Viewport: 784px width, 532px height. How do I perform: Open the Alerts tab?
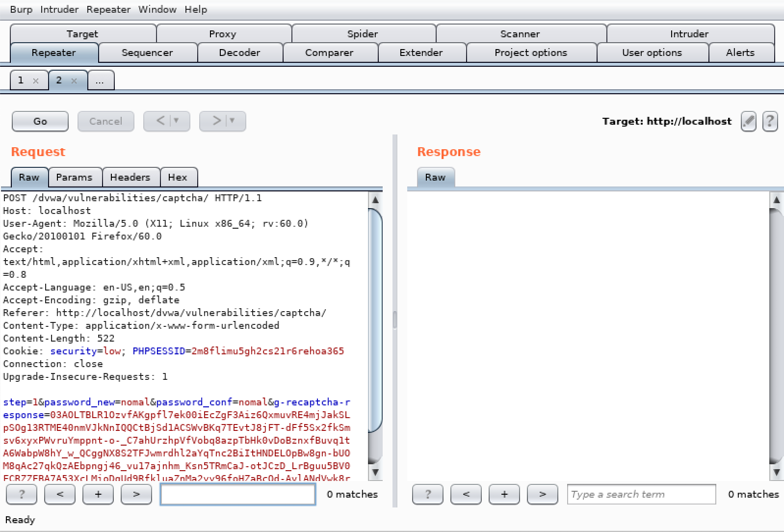point(740,53)
